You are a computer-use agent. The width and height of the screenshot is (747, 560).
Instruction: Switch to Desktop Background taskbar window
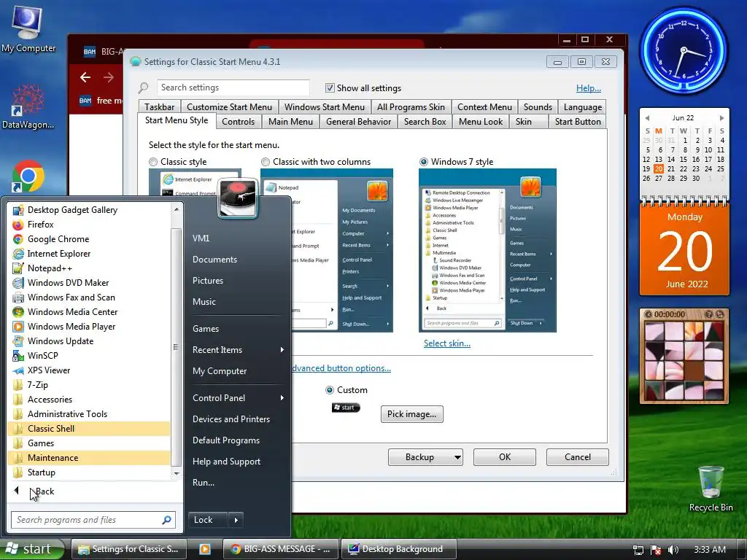click(399, 549)
